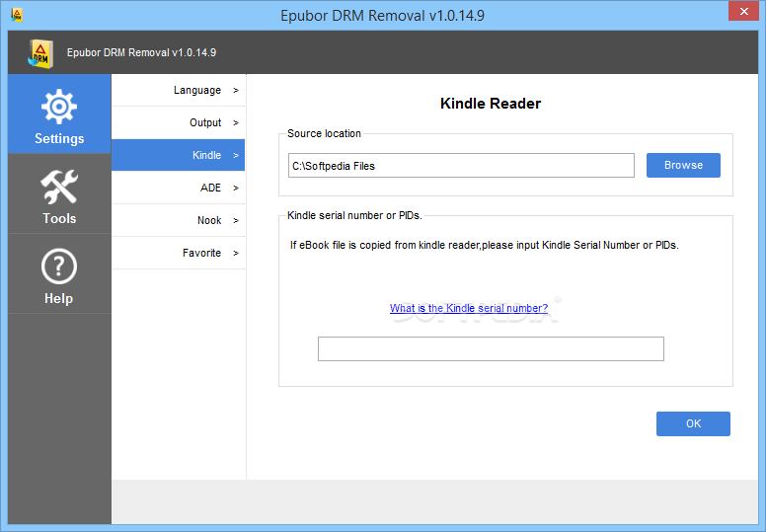The height and width of the screenshot is (532, 766).
Task: Click the 'If eBook file is copied' instruction text
Action: 484,245
